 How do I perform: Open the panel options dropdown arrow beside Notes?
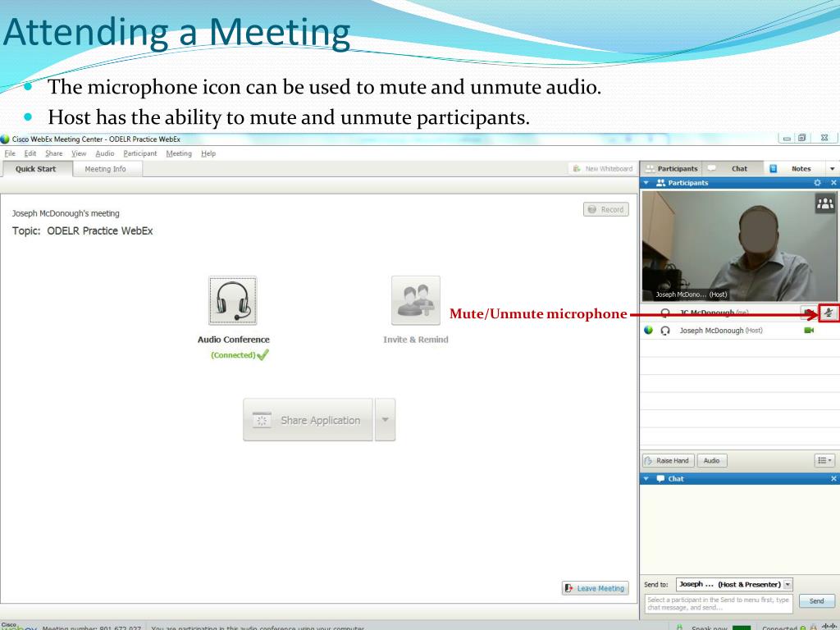pyautogui.click(x=833, y=169)
